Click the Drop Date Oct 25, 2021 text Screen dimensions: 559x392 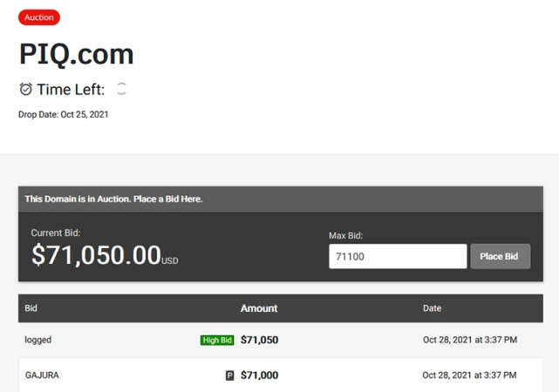(x=64, y=114)
